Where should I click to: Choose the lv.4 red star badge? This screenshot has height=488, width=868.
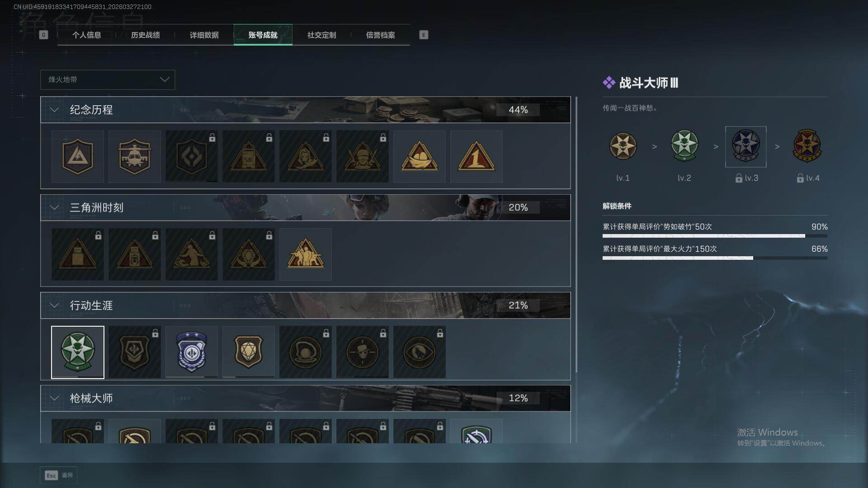coord(807,146)
